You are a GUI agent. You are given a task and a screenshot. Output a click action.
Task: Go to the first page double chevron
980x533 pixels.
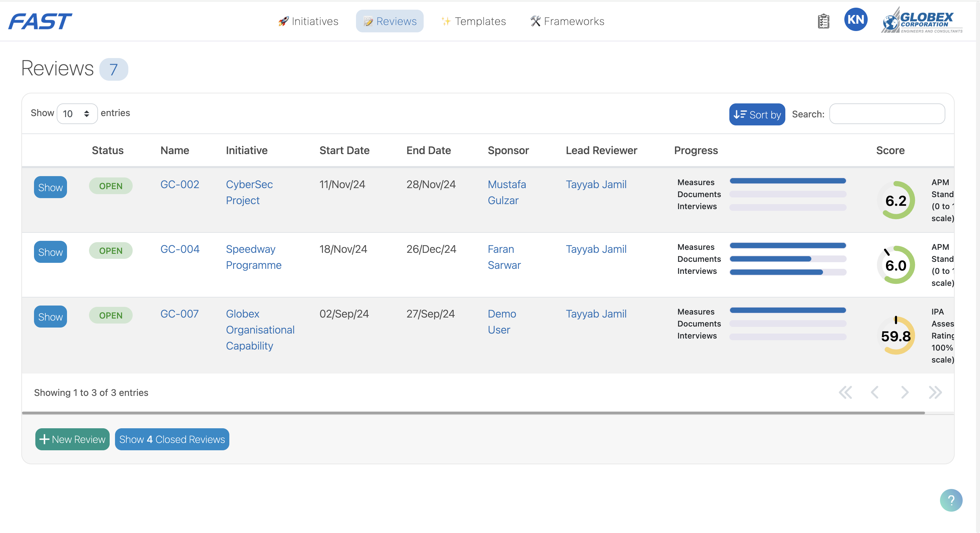845,392
